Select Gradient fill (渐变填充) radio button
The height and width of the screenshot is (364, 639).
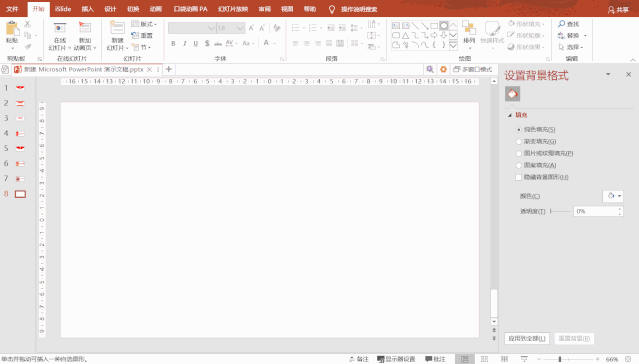[519, 141]
